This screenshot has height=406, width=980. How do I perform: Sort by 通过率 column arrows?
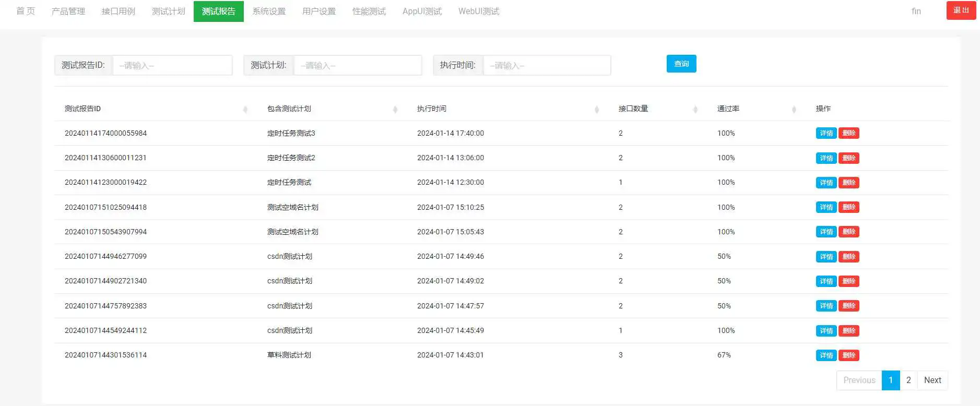coord(794,109)
